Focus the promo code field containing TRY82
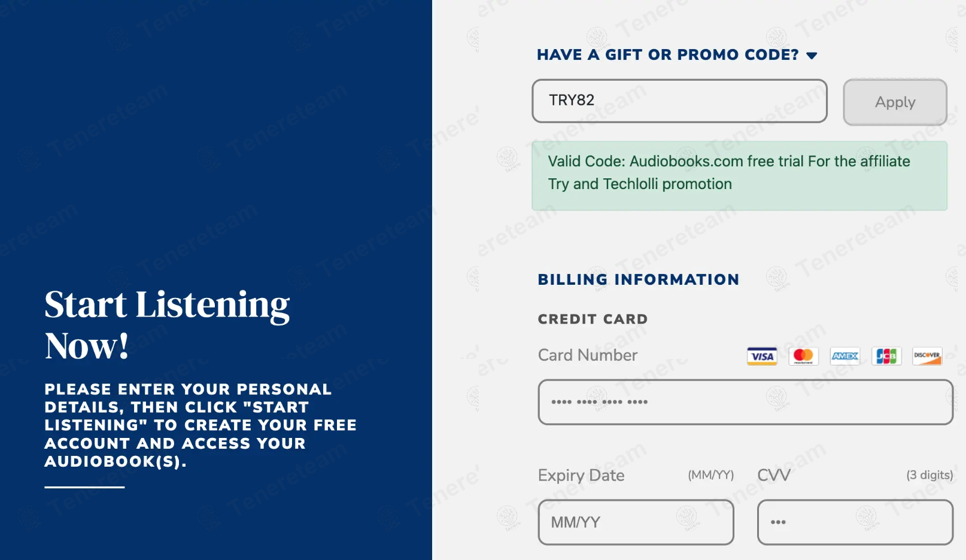The image size is (966, 560). click(679, 101)
